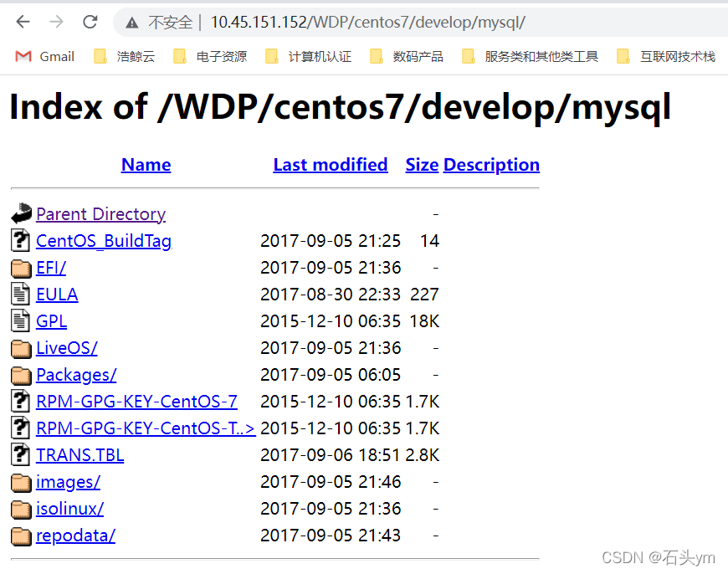The height and width of the screenshot is (574, 728).
Task: Click the Gmail envelope icon in bookmarks
Action: 23,57
